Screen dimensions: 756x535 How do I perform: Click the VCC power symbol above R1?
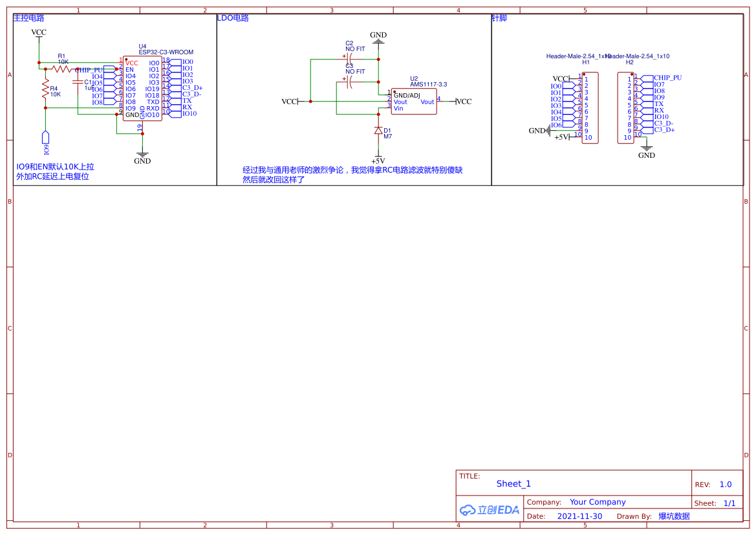point(39,35)
